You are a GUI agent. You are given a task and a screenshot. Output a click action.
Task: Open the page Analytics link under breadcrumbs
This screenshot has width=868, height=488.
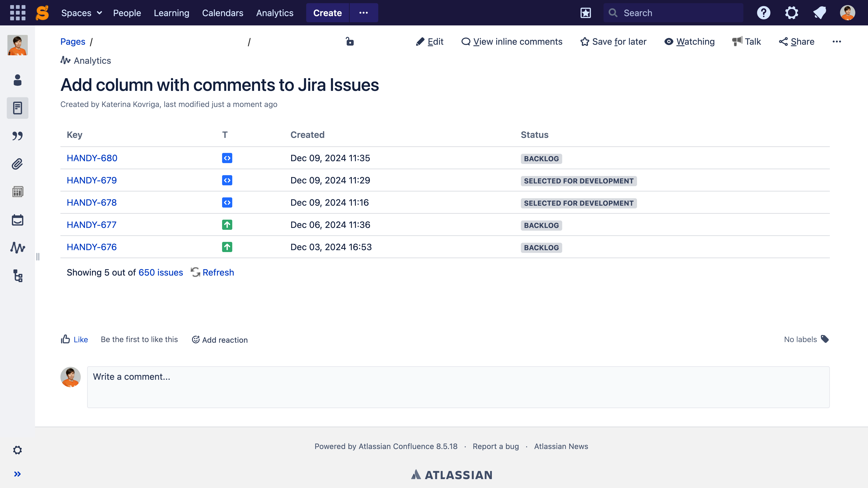point(86,60)
